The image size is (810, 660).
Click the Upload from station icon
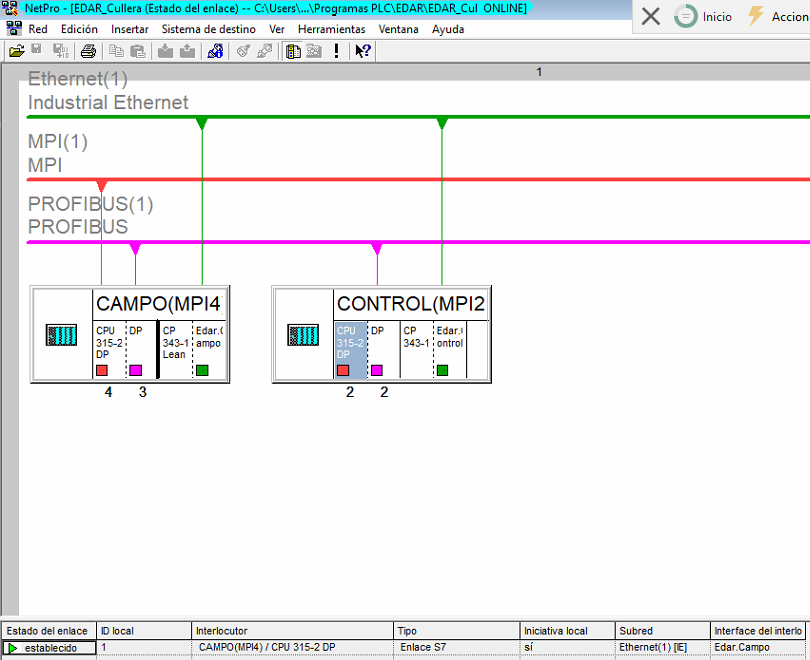click(187, 51)
